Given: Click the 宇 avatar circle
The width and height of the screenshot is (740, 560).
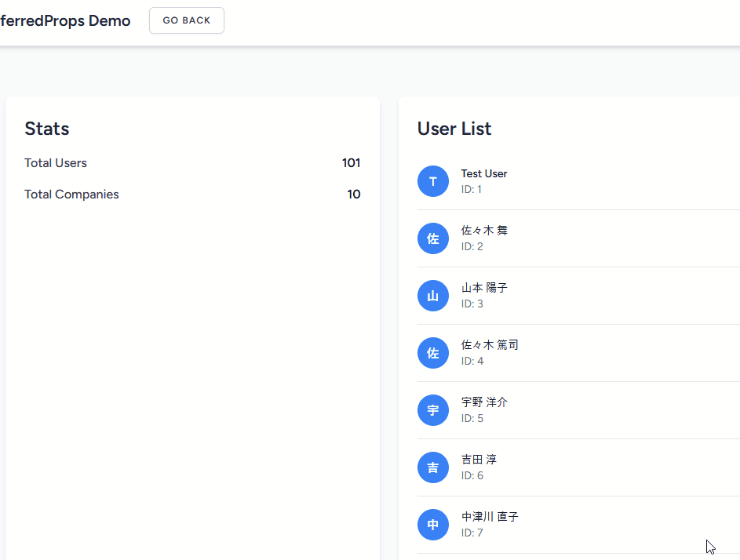Looking at the screenshot, I should (x=432, y=410).
